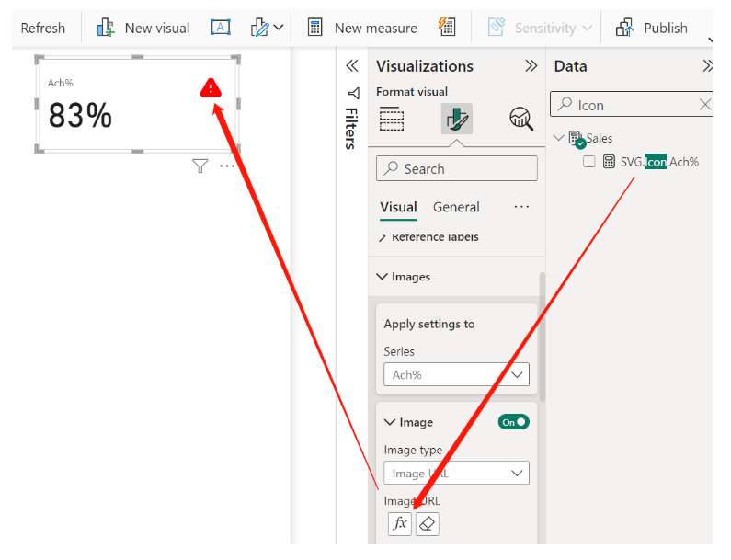731x560 pixels.
Task: Switch to the Visual tab
Action: click(398, 207)
